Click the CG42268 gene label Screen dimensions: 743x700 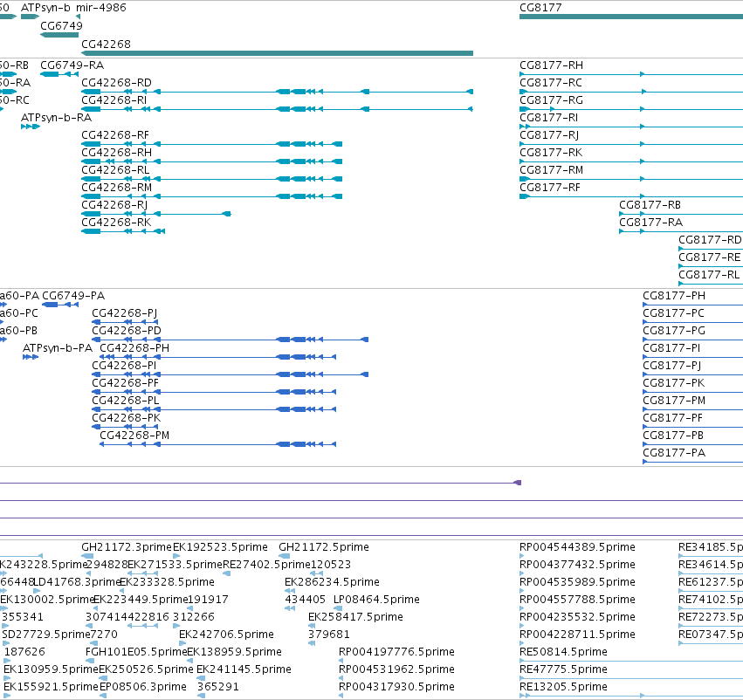106,44
